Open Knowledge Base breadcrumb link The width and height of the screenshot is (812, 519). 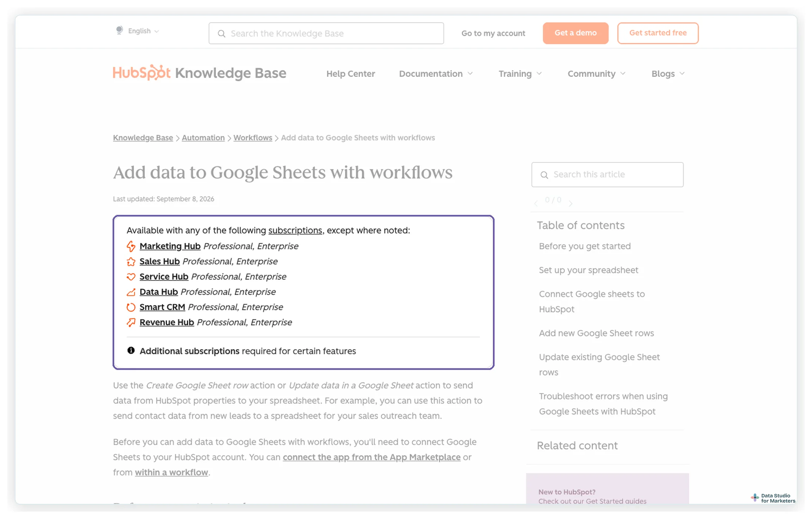tap(143, 137)
